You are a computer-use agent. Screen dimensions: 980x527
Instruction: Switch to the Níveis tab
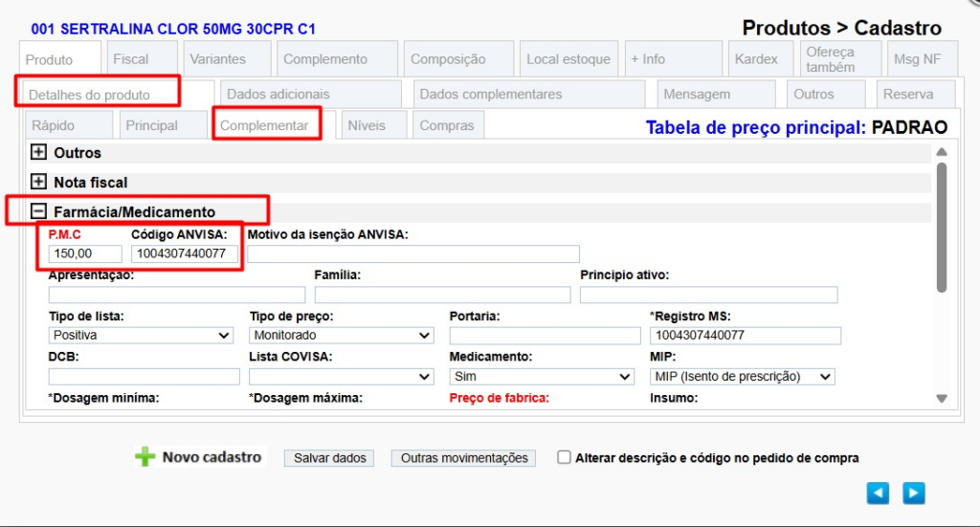coord(374,125)
